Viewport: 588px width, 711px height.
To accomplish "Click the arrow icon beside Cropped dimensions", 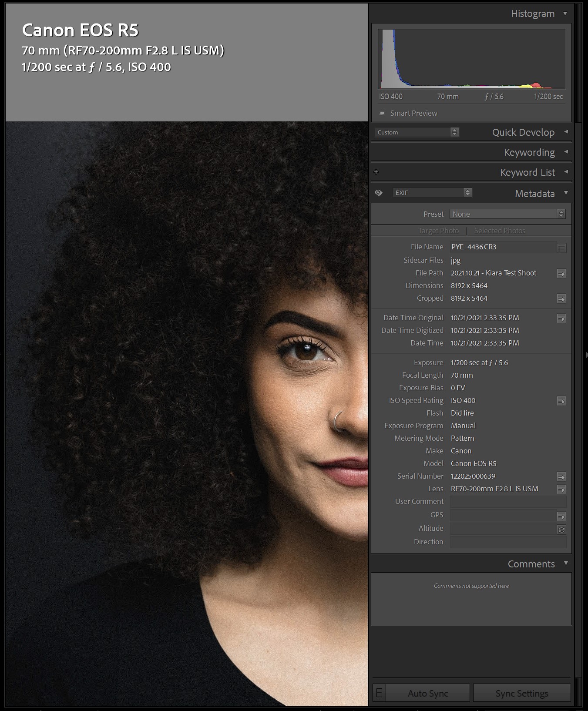I will [x=561, y=298].
